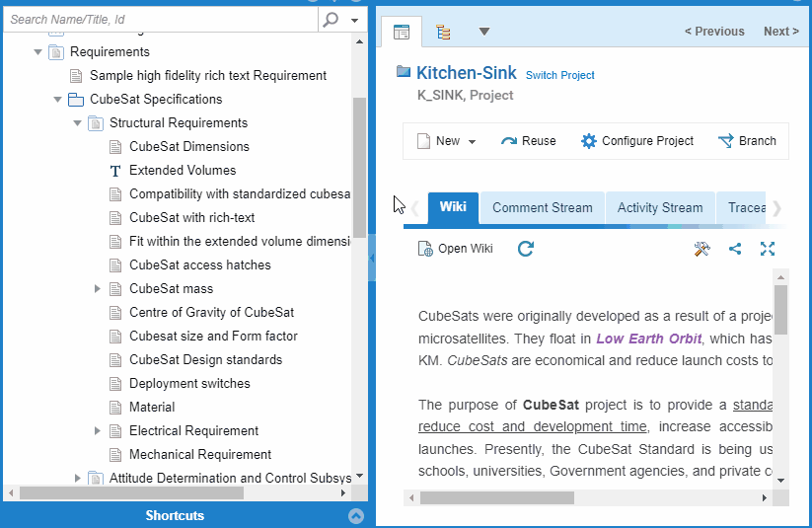
Task: Click the Branch icon button
Action: tap(726, 141)
